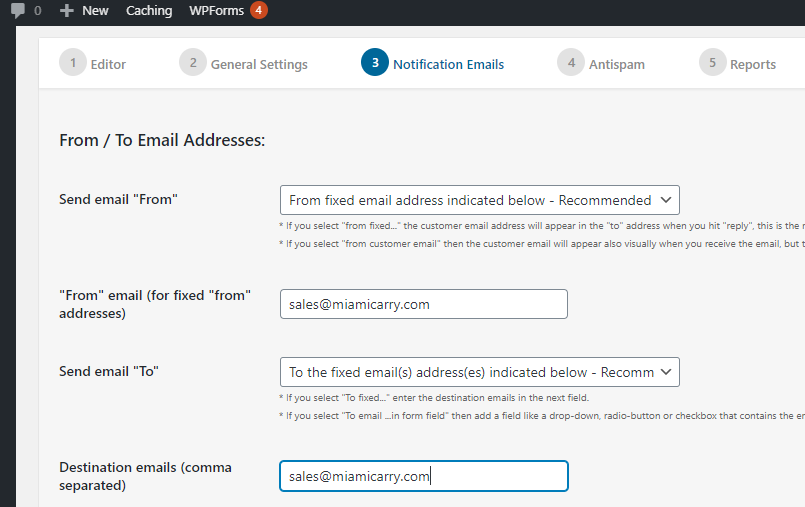Viewport: 805px width, 507px height.
Task: Click the plus icon next to New
Action: (66, 10)
